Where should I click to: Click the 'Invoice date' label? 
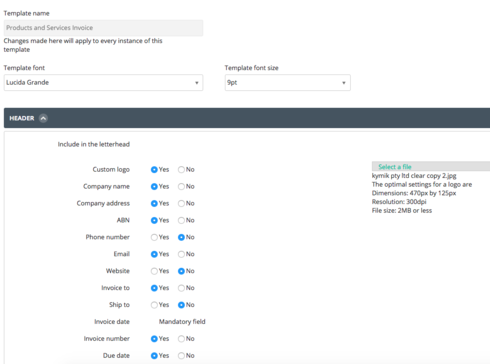click(112, 322)
